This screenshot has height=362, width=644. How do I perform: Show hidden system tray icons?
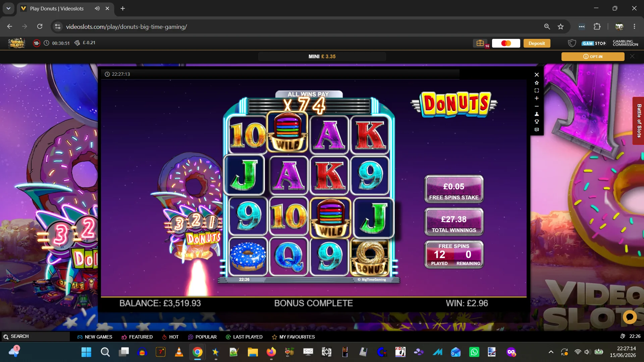point(551,352)
